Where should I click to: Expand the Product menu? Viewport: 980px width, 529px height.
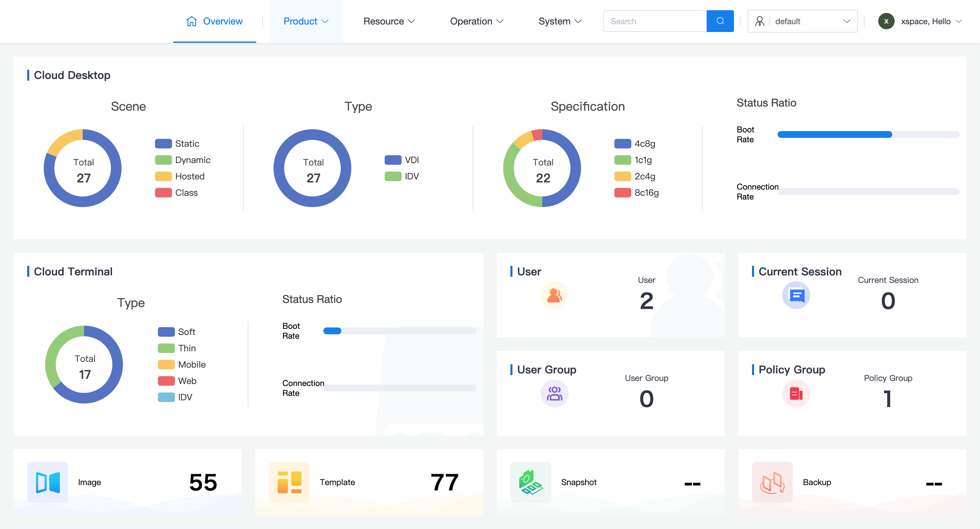[306, 21]
